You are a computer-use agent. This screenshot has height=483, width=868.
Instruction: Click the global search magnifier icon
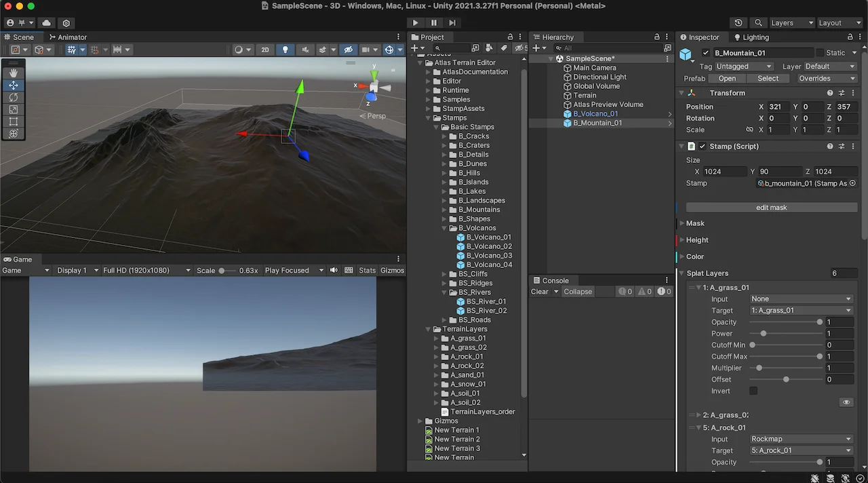click(x=759, y=22)
